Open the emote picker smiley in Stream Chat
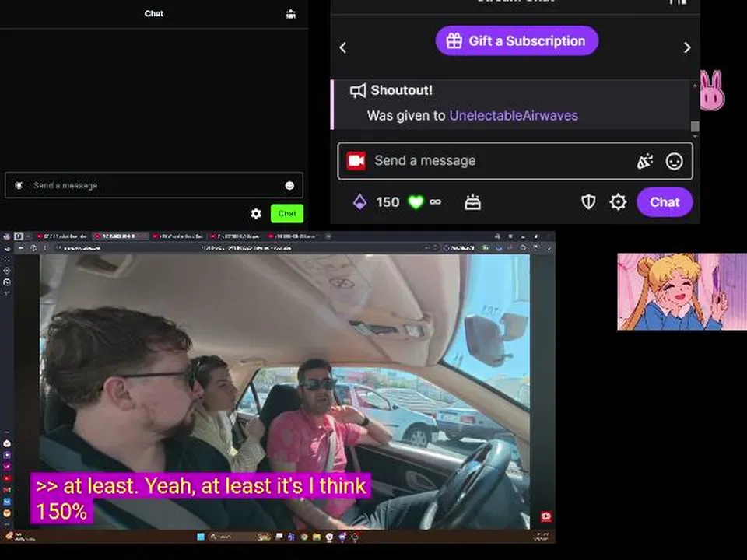Image resolution: width=747 pixels, height=560 pixels. (674, 162)
